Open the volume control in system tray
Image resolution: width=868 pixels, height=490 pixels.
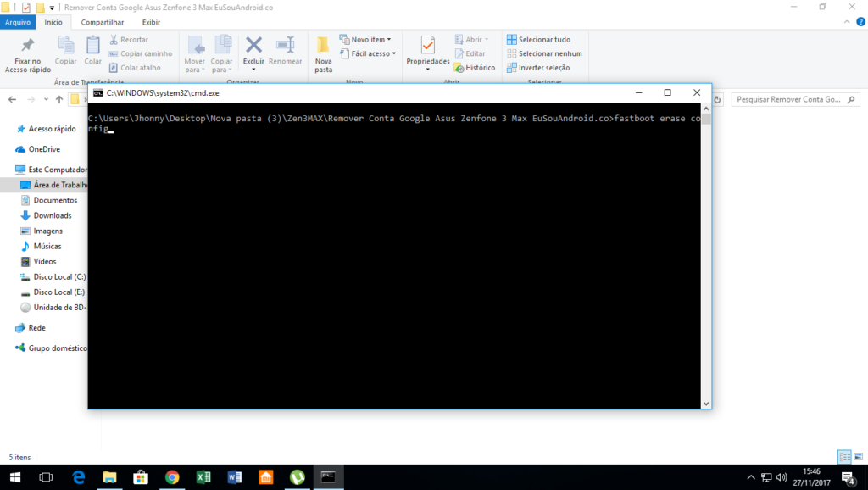click(782, 477)
